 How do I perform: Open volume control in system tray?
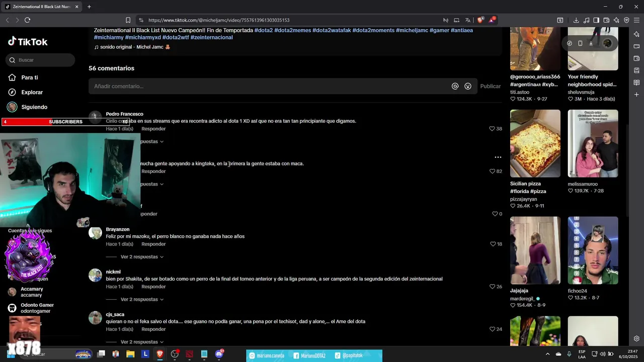coord(602,354)
